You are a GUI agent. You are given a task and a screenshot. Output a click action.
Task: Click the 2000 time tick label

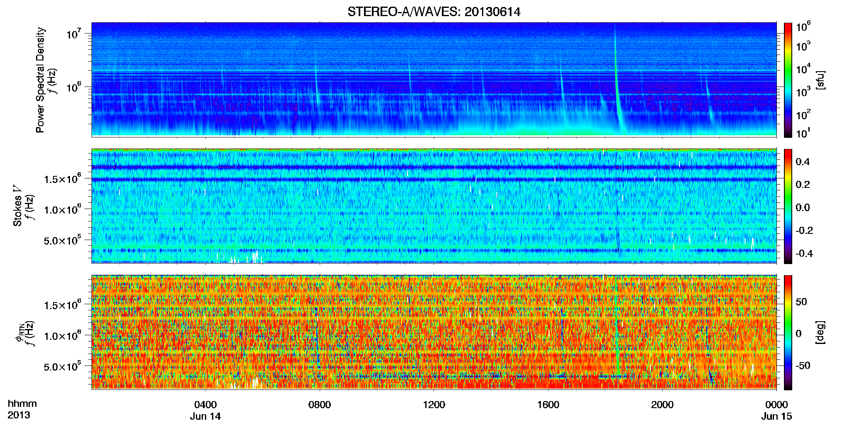(x=662, y=405)
